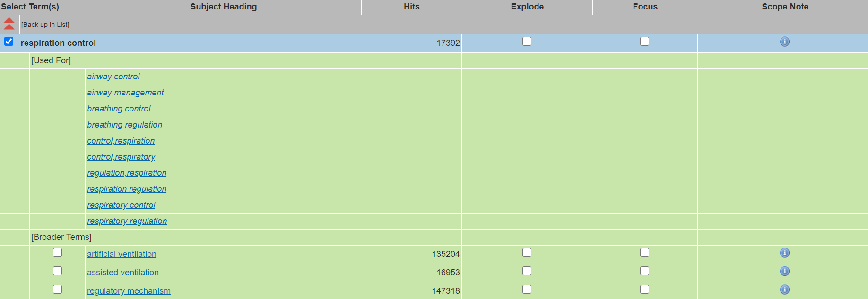Open scope note for regulatory mechanism
The image size is (868, 299).
tap(784, 290)
